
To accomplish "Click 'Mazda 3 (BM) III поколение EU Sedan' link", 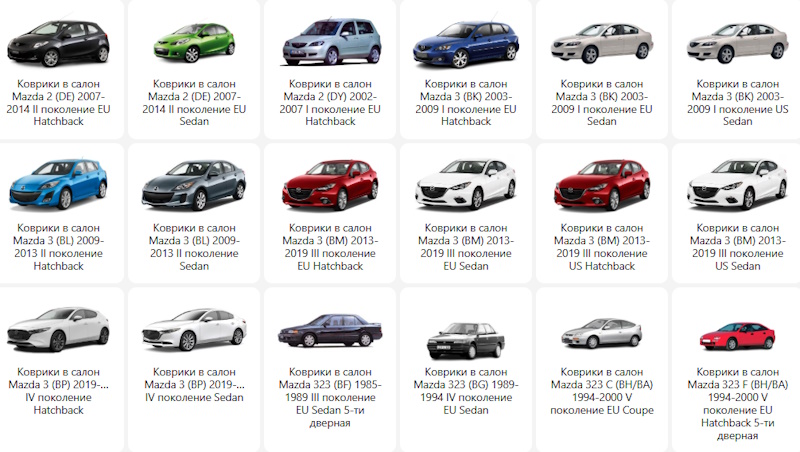I will pos(466,247).
